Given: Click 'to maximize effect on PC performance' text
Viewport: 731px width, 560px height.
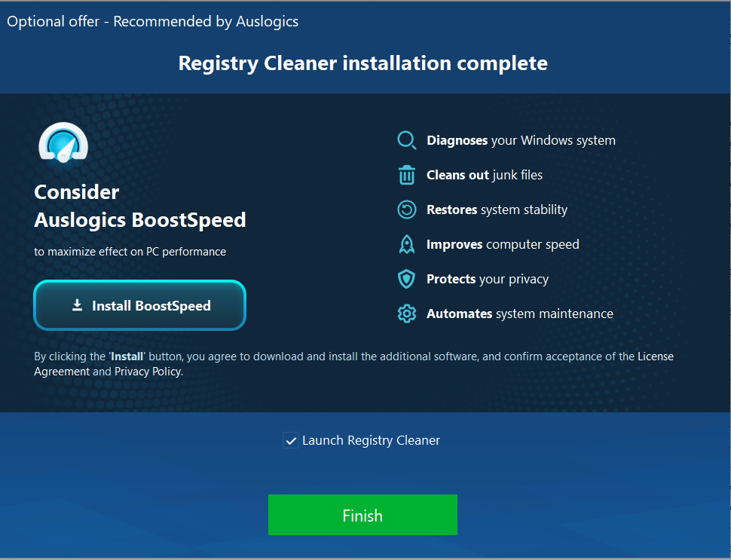Looking at the screenshot, I should point(130,252).
